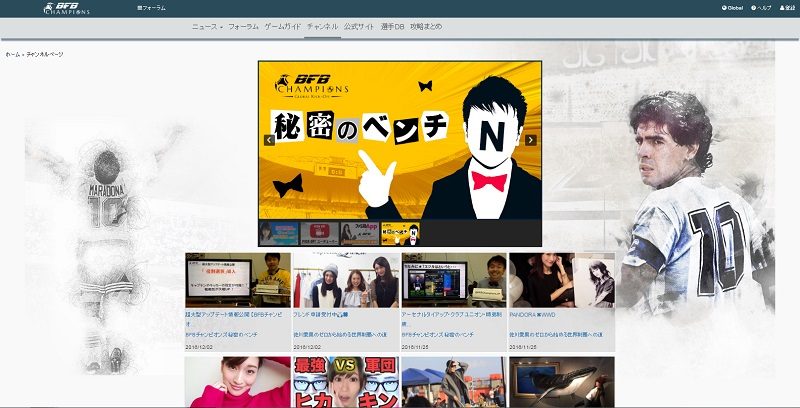800x408 pixels.
Task: Advance carousel with next arrow
Action: (531, 140)
